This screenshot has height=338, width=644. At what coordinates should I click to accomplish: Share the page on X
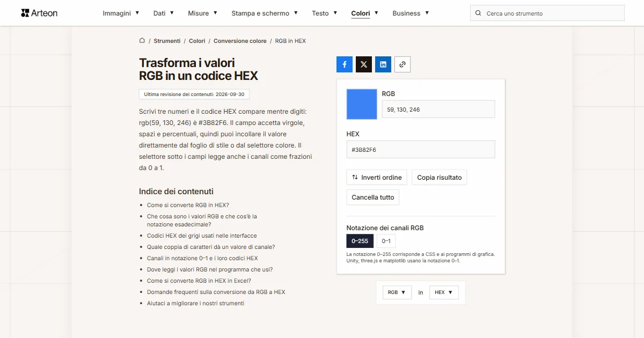click(364, 64)
